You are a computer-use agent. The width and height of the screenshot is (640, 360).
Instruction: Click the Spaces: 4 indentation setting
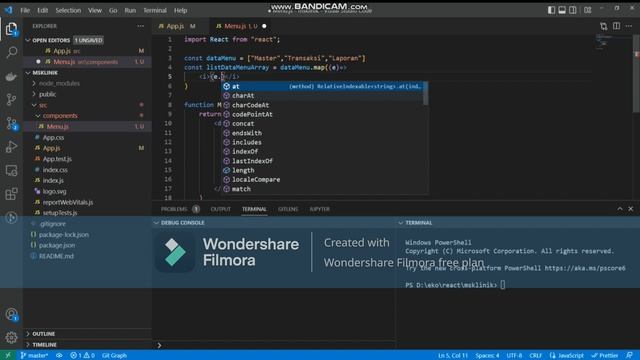click(487, 355)
